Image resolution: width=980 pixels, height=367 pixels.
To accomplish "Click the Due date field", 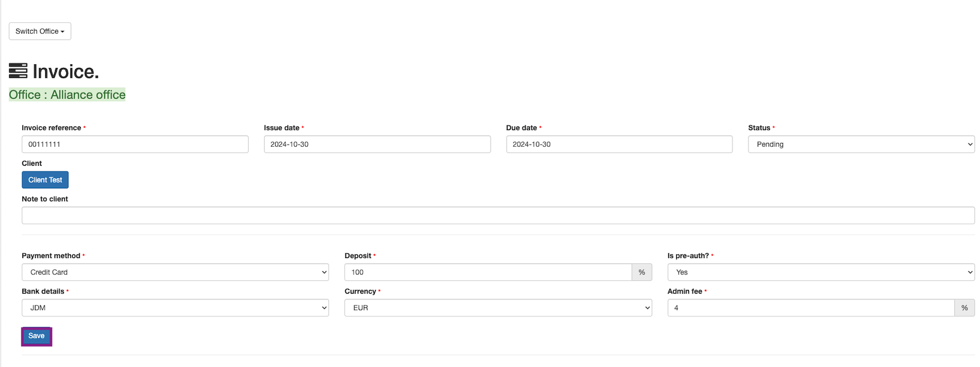I will pyautogui.click(x=619, y=145).
